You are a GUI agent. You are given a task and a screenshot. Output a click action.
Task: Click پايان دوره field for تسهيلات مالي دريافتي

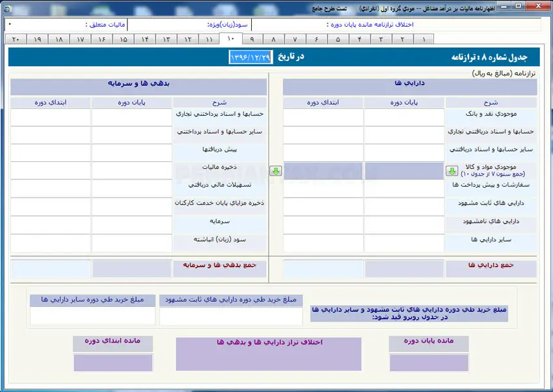point(131,189)
